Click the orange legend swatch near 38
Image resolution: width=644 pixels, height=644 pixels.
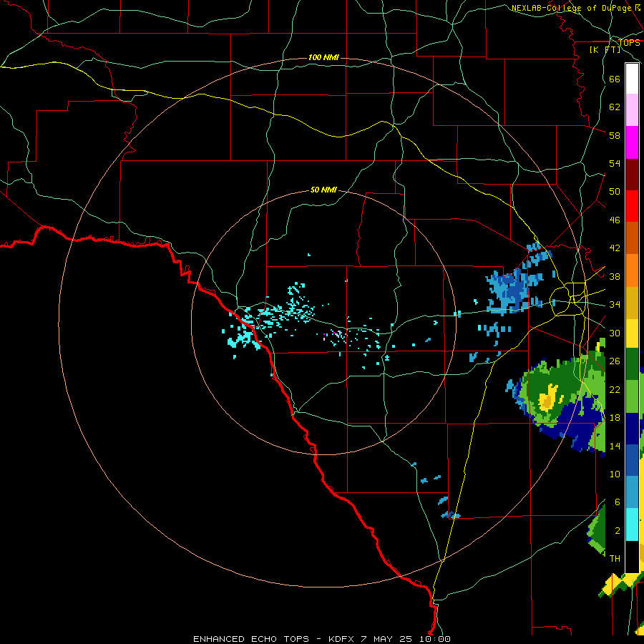(632, 270)
